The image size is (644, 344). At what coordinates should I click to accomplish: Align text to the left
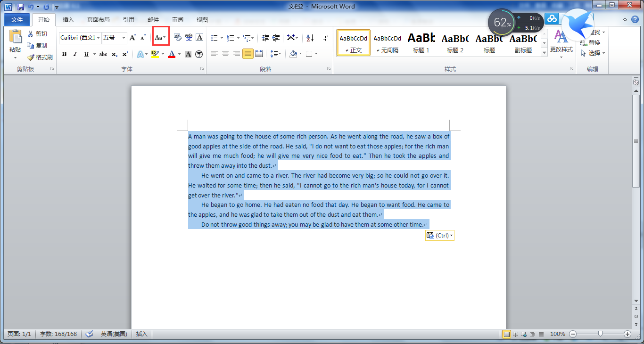click(214, 54)
